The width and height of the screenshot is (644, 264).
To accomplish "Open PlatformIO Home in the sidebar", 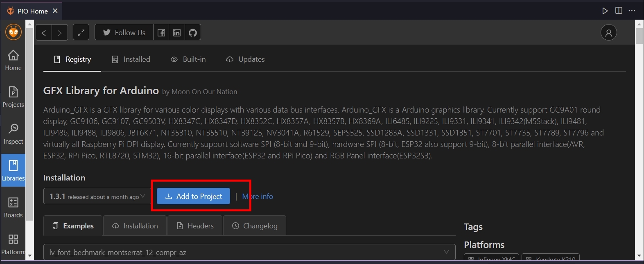I will 13,60.
